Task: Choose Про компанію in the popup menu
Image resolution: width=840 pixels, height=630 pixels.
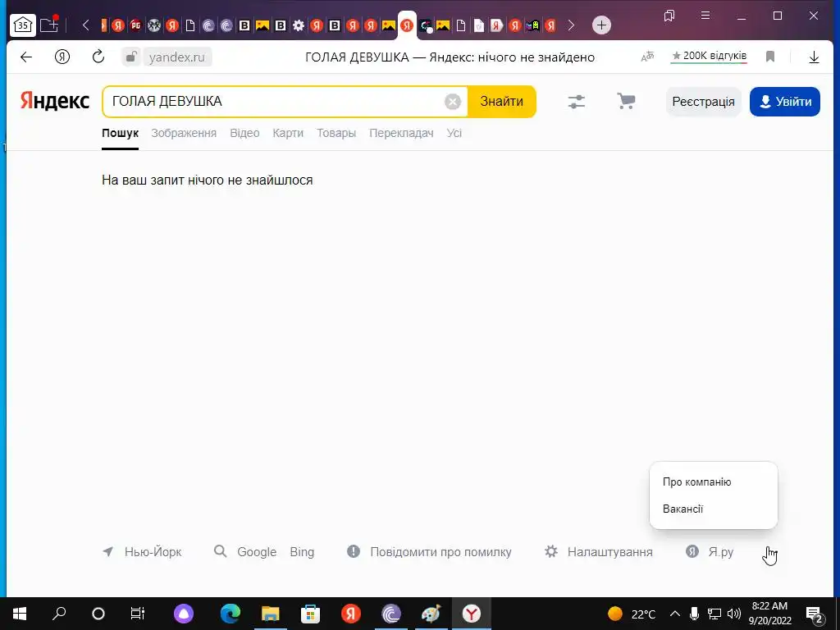Action: point(696,482)
